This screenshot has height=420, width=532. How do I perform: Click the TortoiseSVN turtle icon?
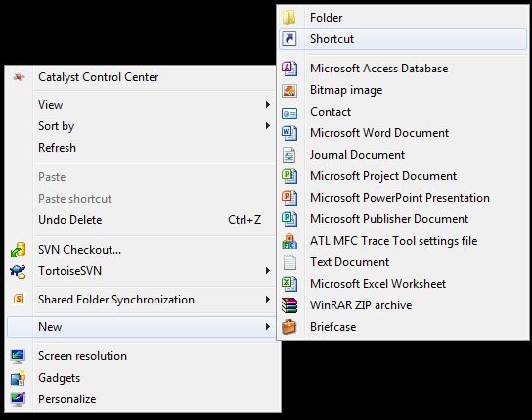point(18,271)
